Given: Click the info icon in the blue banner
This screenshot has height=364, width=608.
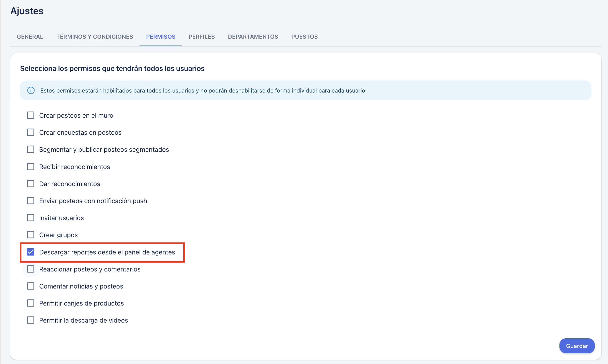Looking at the screenshot, I should click(31, 90).
